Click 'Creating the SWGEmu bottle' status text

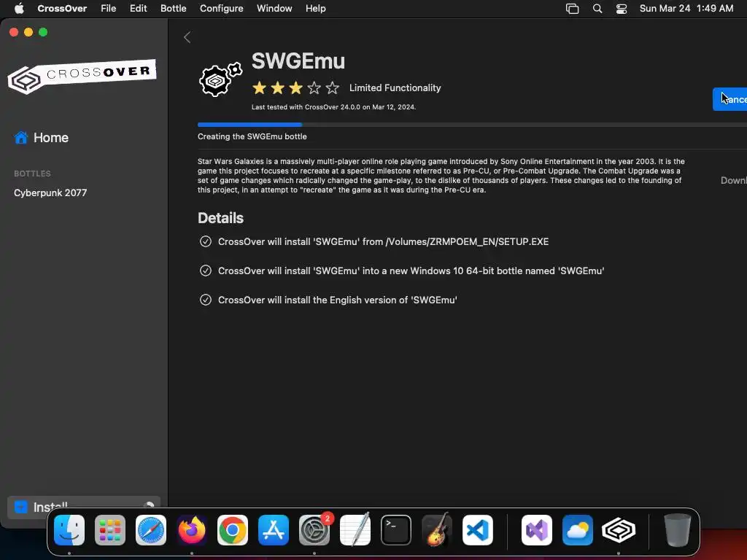(252, 136)
